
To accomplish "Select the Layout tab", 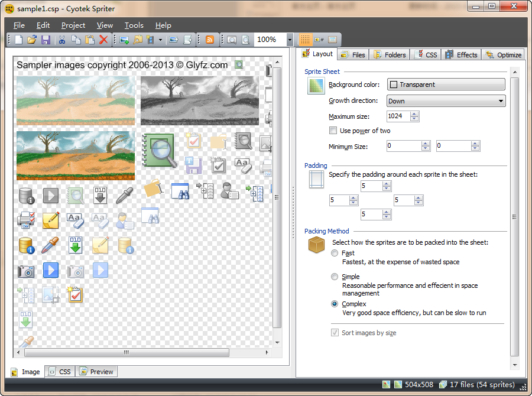I will pyautogui.click(x=318, y=54).
